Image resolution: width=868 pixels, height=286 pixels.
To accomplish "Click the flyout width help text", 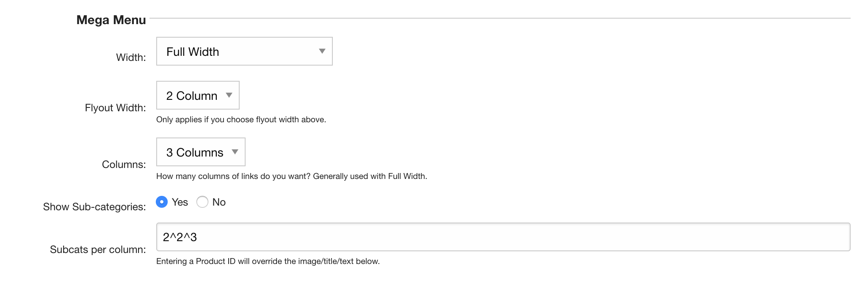I will (241, 120).
